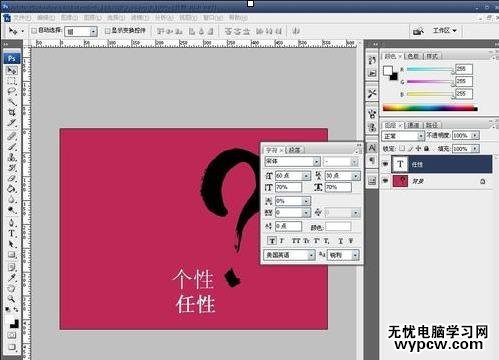Click the Character panel 颜色 text color swatch
Screen dimensions: 499x360
click(x=338, y=227)
